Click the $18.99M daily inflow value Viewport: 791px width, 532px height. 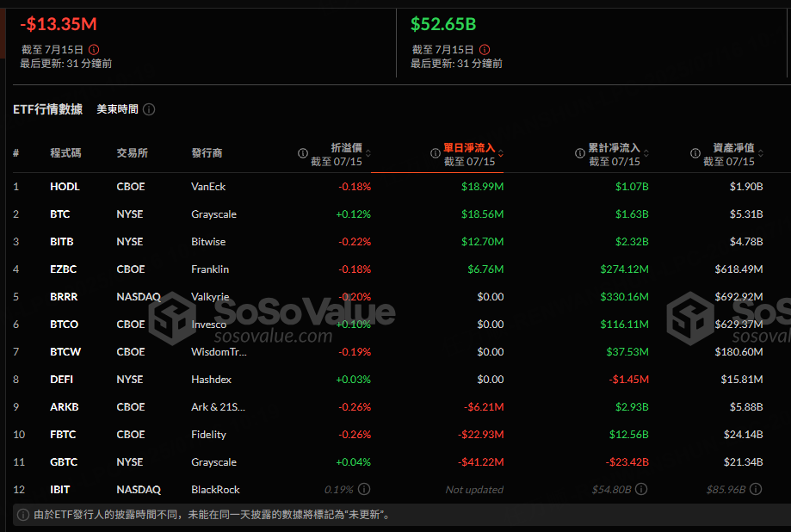tap(482, 187)
